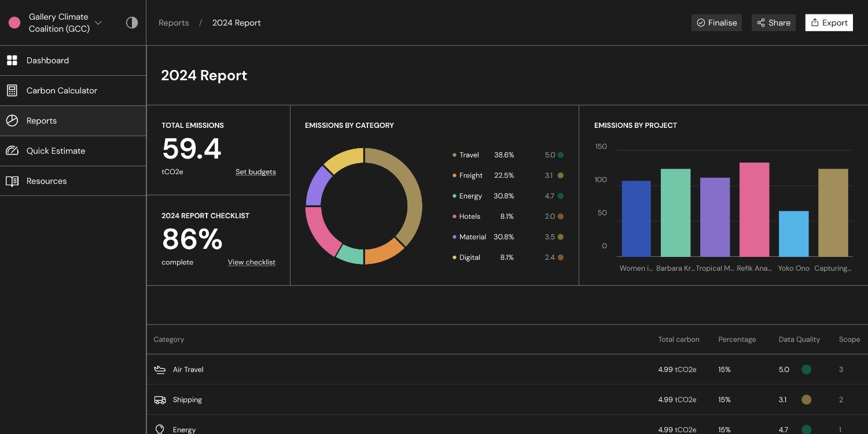Click the Shipping truck icon

pos(160,399)
